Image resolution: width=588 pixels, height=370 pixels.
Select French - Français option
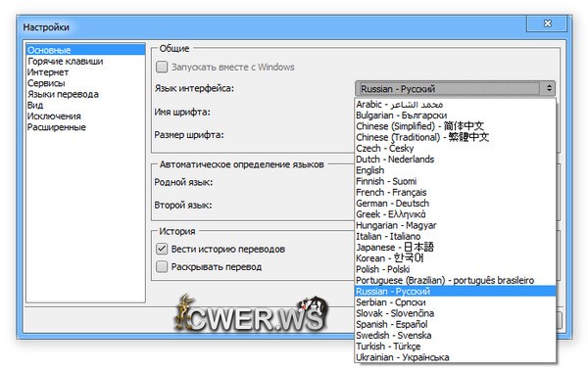click(455, 192)
